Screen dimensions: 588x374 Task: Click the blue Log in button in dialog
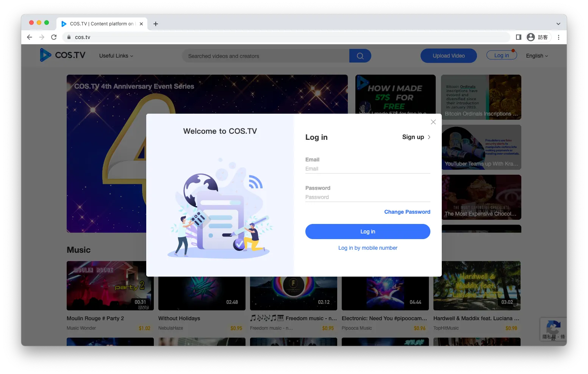pyautogui.click(x=367, y=232)
